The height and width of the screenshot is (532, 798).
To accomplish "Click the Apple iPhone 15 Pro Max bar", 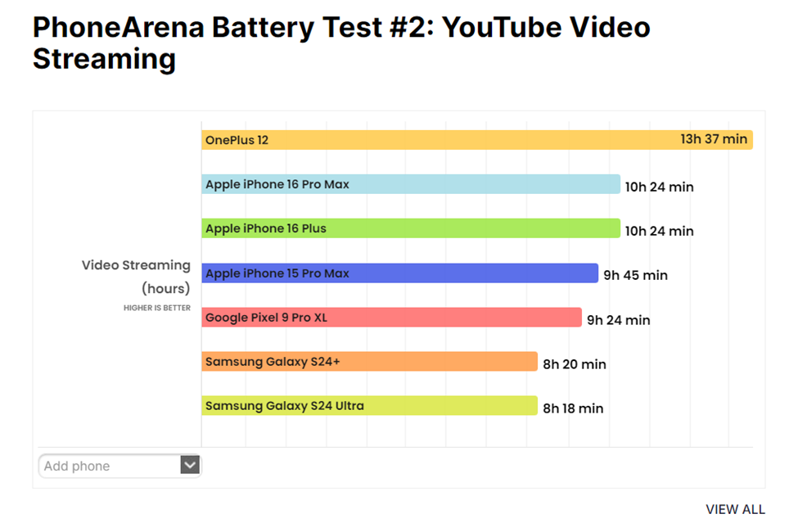I will (x=399, y=273).
